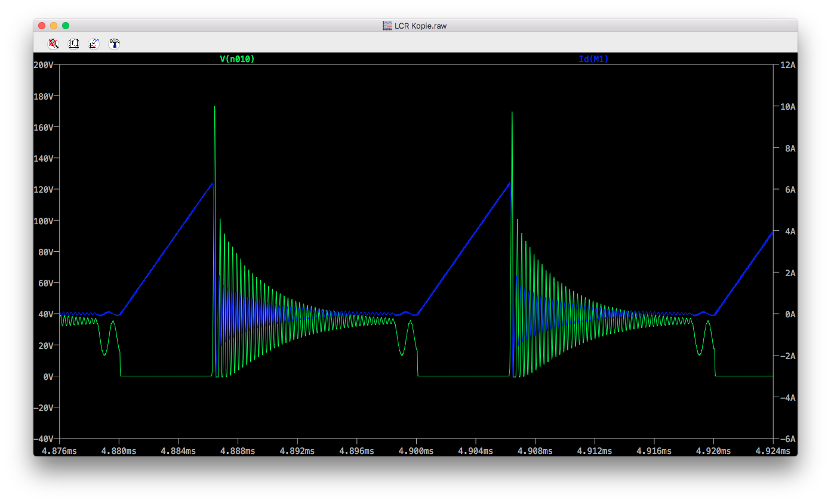The height and width of the screenshot is (504, 831).
Task: Open the add traces toolbar icon
Action: 94,44
